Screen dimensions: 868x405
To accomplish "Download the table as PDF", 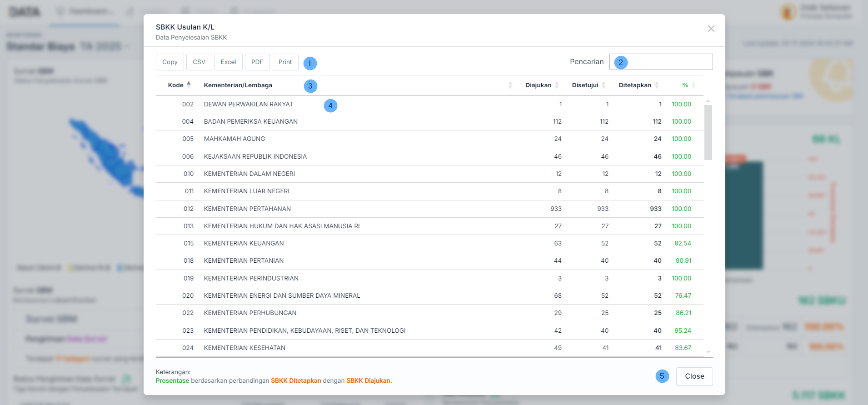I will 257,62.
